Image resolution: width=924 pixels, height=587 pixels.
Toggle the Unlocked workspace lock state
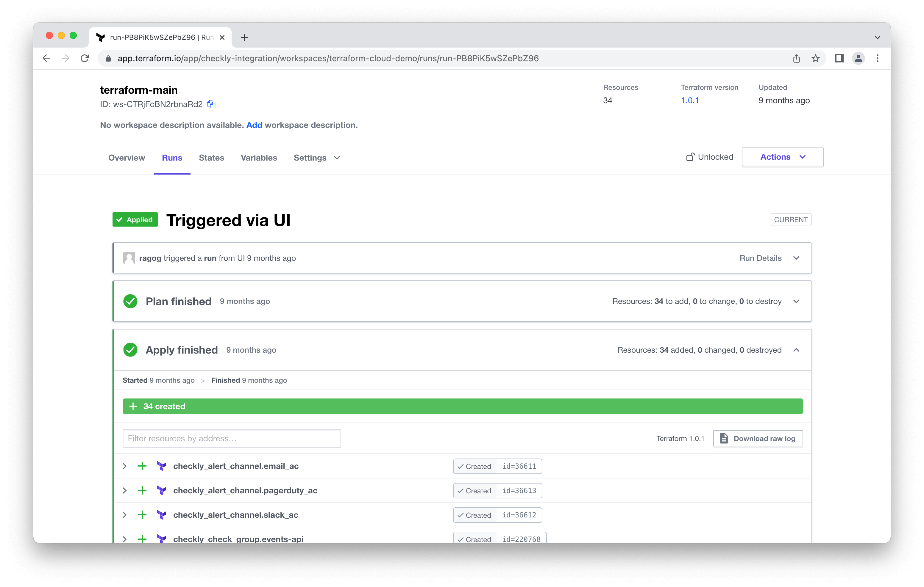coord(708,157)
